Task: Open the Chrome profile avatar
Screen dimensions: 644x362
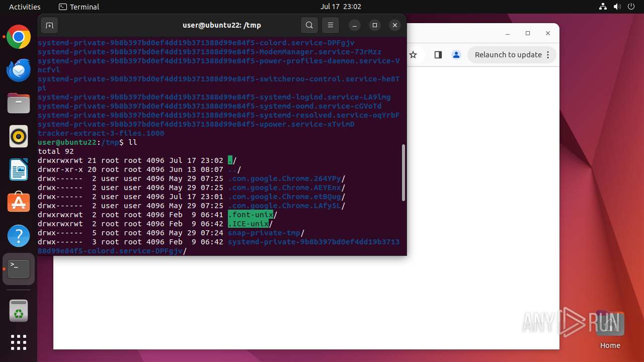Action: coord(456,55)
